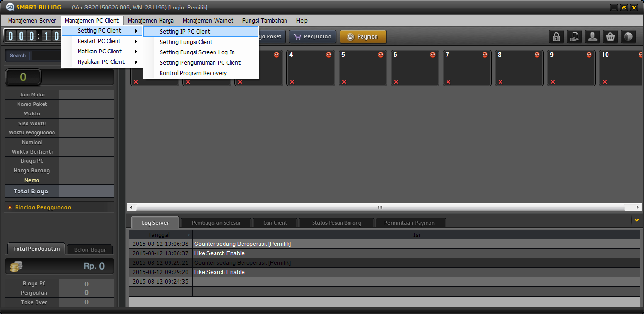The height and width of the screenshot is (314, 644).
Task: Select PC tile number 7
Action: coord(467,68)
